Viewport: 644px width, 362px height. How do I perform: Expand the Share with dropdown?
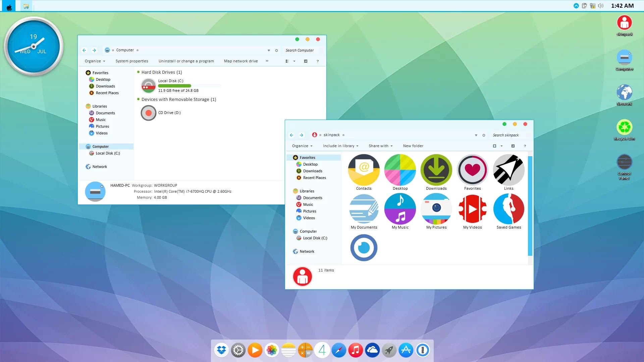coord(380,146)
